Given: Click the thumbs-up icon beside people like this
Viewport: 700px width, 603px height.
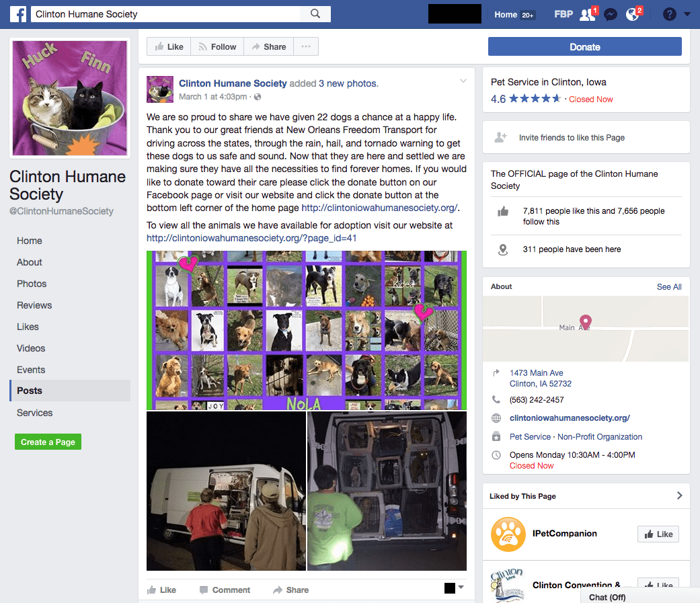Looking at the screenshot, I should coord(503,211).
